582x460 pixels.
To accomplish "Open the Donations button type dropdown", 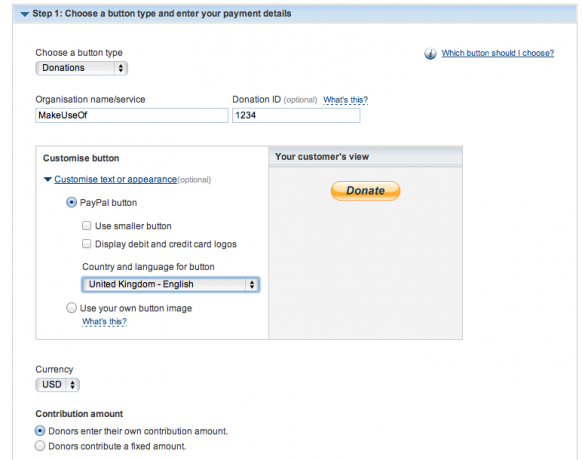I will (82, 68).
